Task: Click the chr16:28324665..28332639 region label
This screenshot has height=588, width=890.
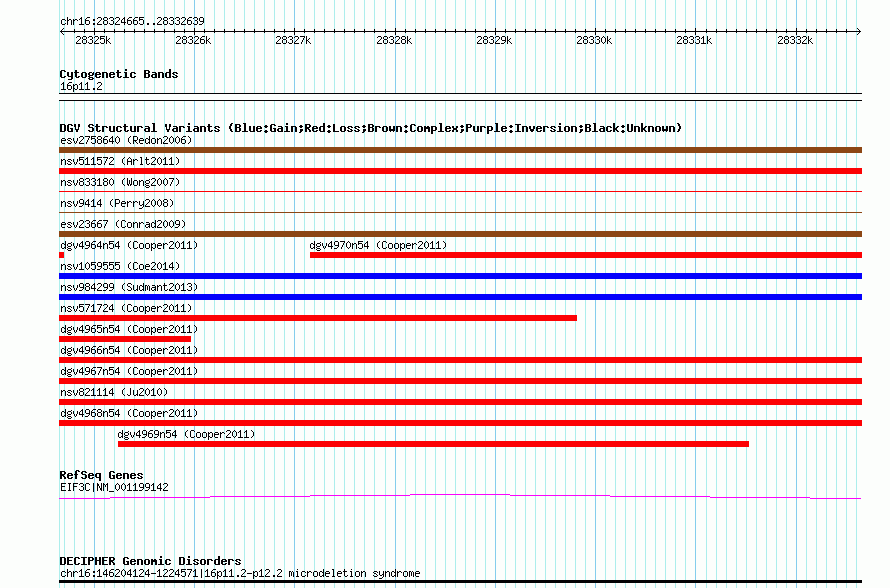Action: [132, 21]
